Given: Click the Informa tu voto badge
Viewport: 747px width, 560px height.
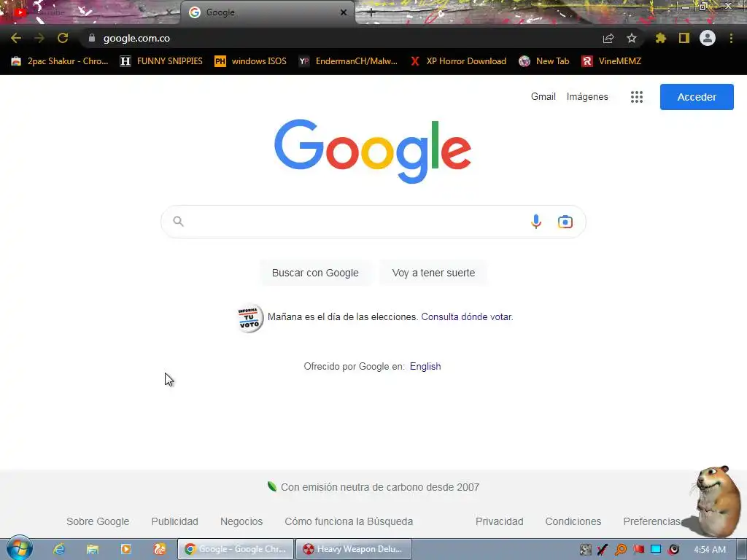Looking at the screenshot, I should pyautogui.click(x=250, y=318).
